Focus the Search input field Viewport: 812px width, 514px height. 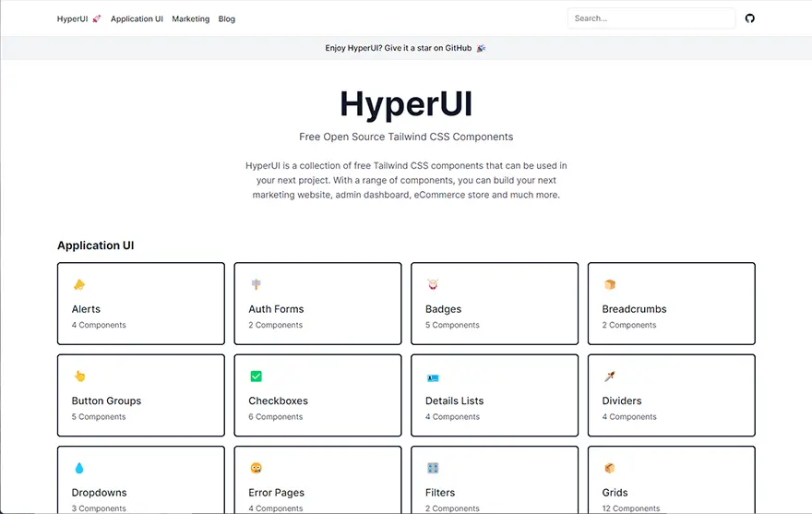pyautogui.click(x=651, y=18)
